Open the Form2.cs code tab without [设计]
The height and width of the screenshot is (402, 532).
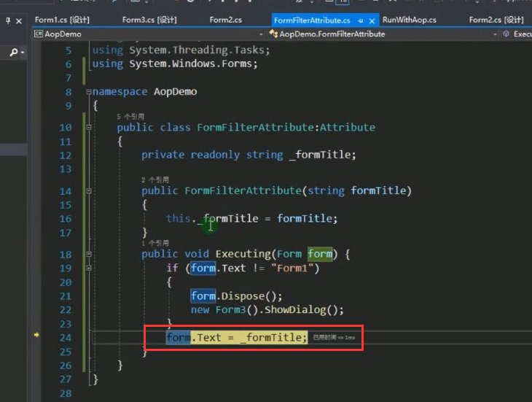[x=226, y=20]
